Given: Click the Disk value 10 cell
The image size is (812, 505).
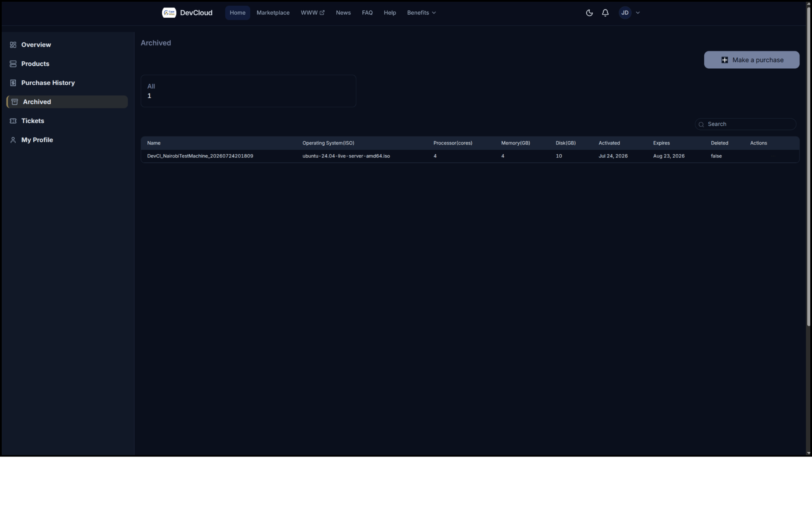Looking at the screenshot, I should 559,156.
